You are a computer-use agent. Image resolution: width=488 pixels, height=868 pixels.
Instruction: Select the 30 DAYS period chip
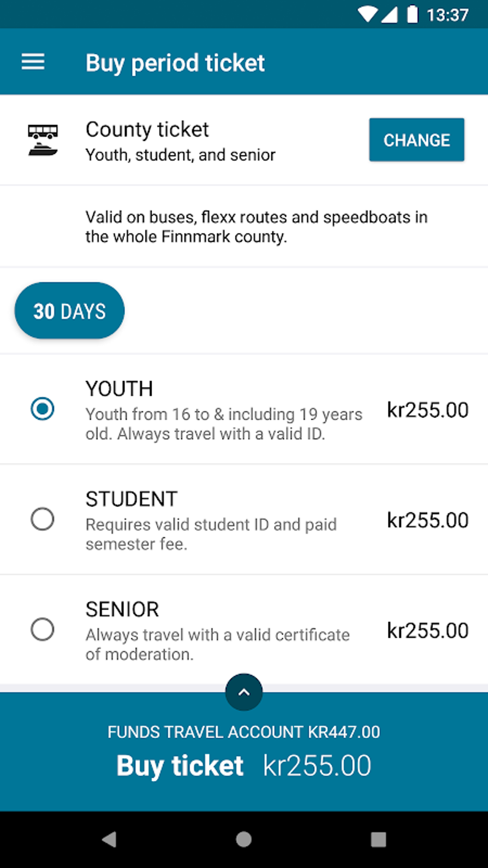click(70, 311)
